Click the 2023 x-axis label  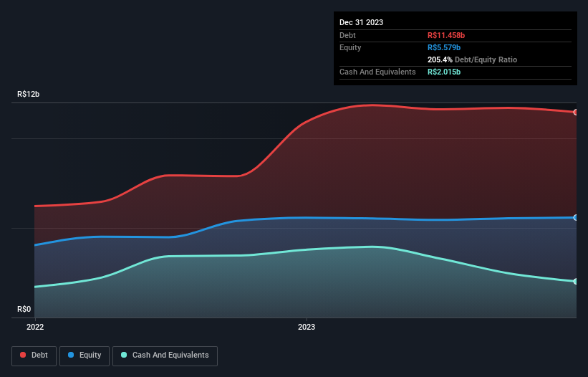pyautogui.click(x=307, y=327)
